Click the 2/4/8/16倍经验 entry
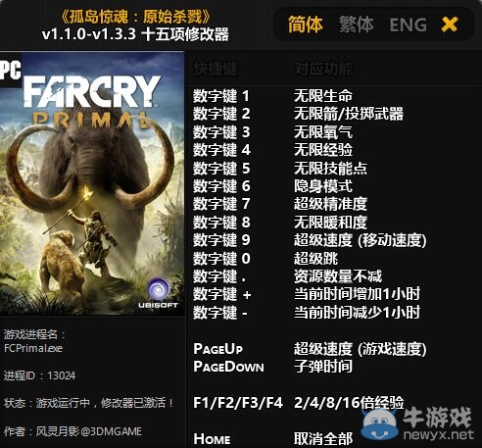This screenshot has width=482, height=448. coord(349,403)
